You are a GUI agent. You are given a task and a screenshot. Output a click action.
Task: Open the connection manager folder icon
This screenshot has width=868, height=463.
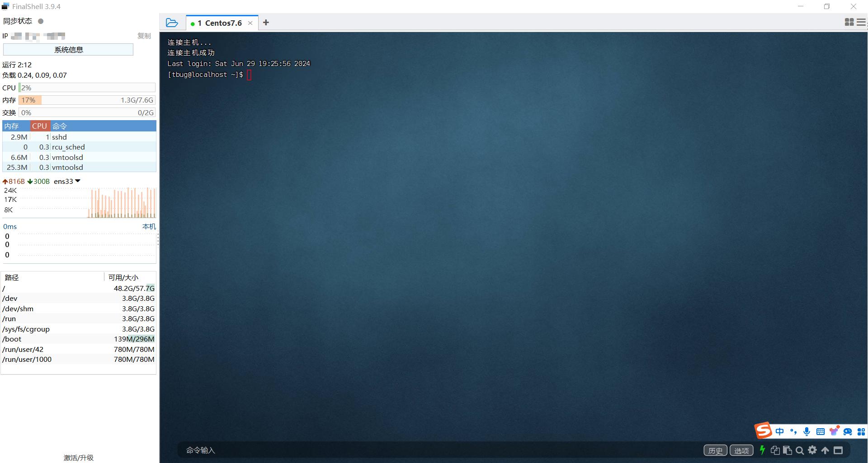coord(172,23)
